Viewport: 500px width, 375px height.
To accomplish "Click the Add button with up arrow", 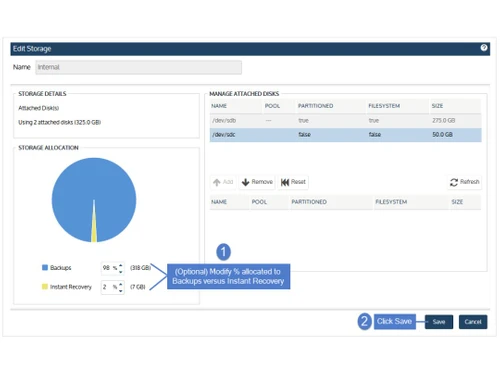I will tap(223, 182).
